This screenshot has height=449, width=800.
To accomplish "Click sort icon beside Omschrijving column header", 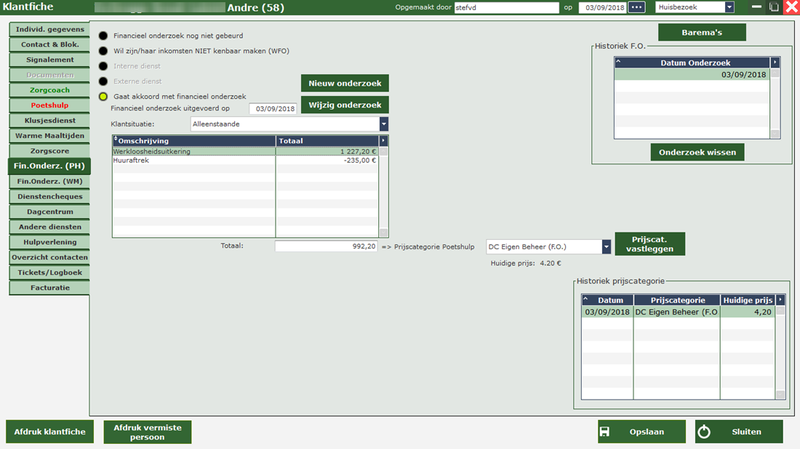I will (117, 140).
